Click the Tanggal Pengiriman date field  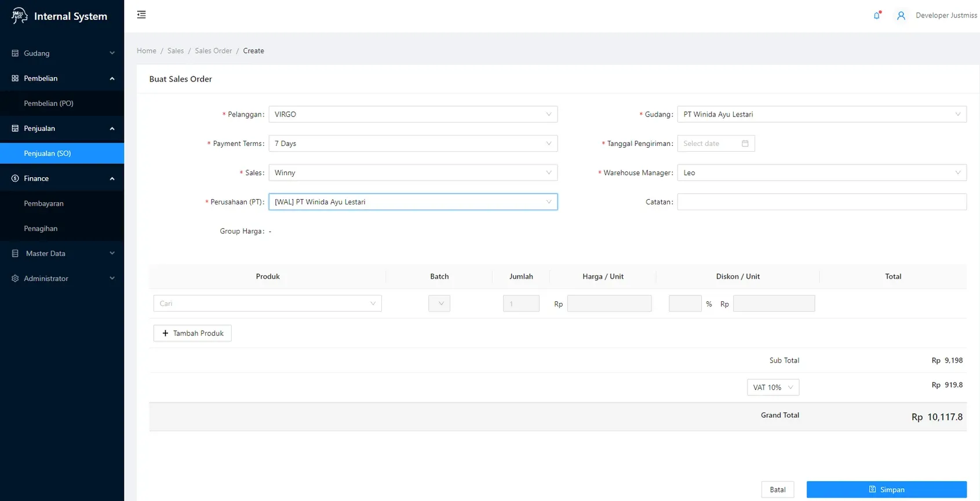(x=716, y=144)
